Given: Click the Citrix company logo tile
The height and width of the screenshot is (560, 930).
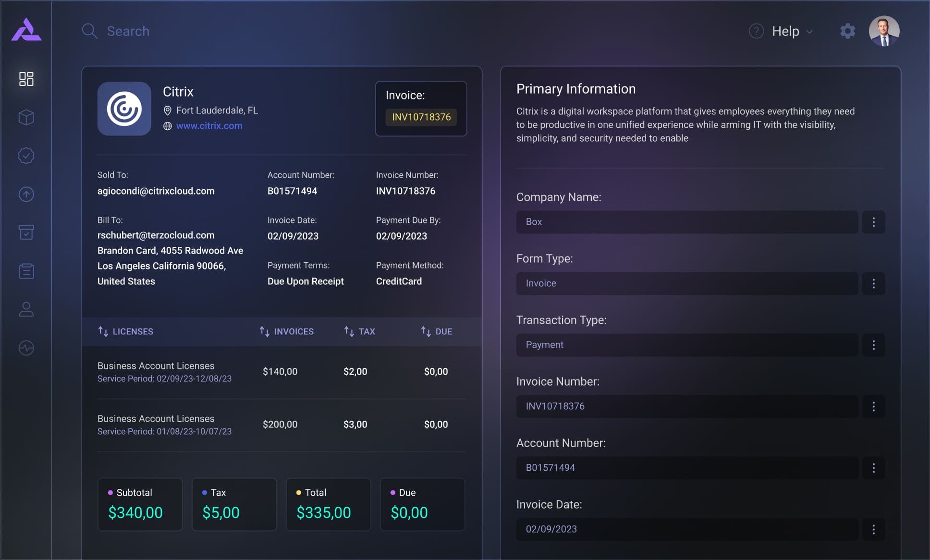Looking at the screenshot, I should click(124, 109).
